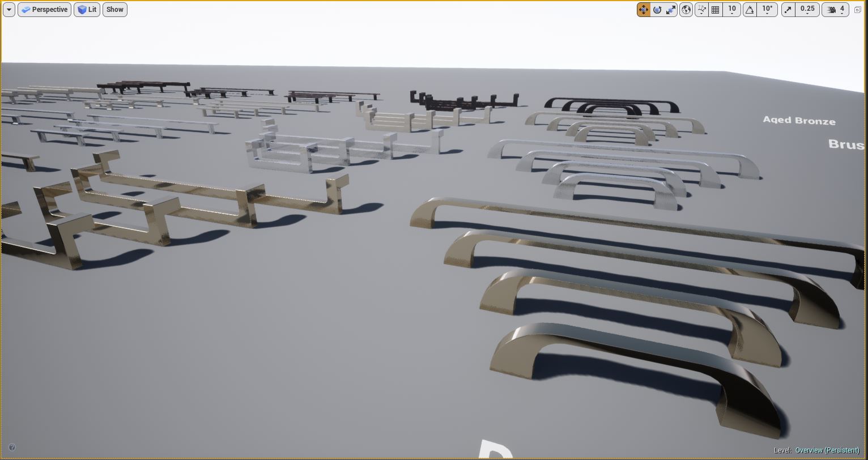The height and width of the screenshot is (460, 868).
Task: Open the Lit view mode menu
Action: point(87,10)
